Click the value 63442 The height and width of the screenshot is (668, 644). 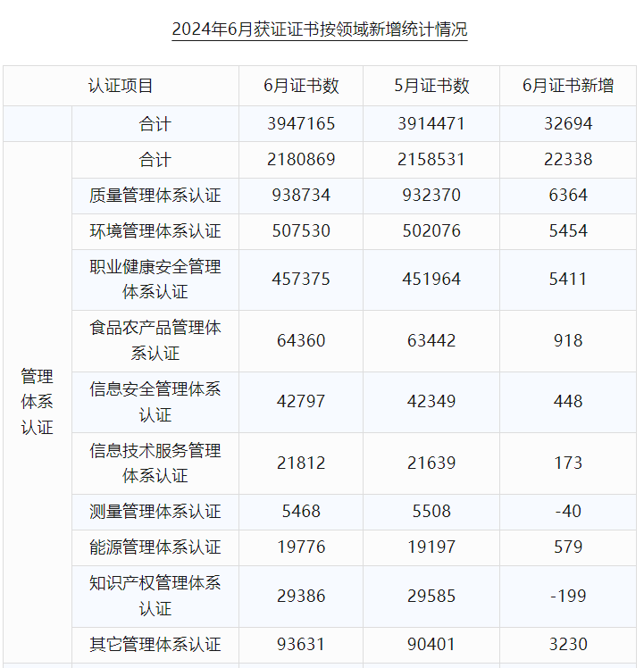click(x=431, y=340)
